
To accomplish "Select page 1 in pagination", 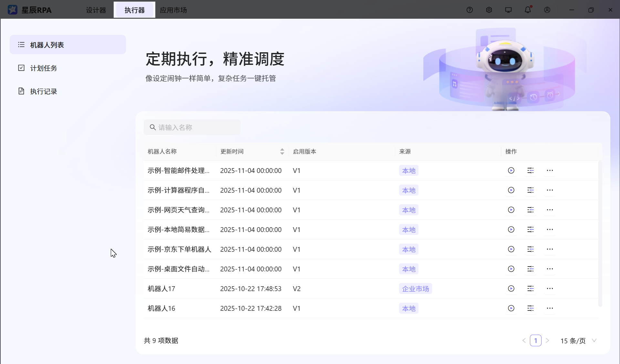I will tap(535, 341).
